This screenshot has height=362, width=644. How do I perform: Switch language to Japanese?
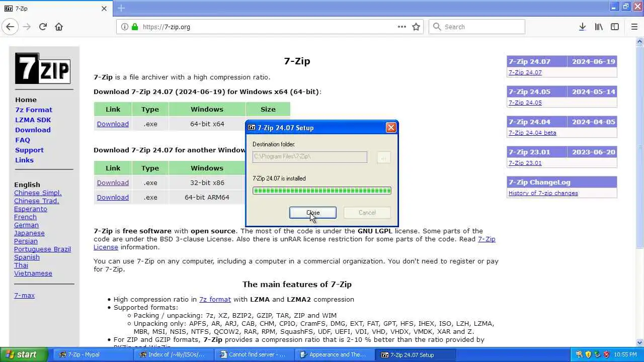click(x=29, y=233)
